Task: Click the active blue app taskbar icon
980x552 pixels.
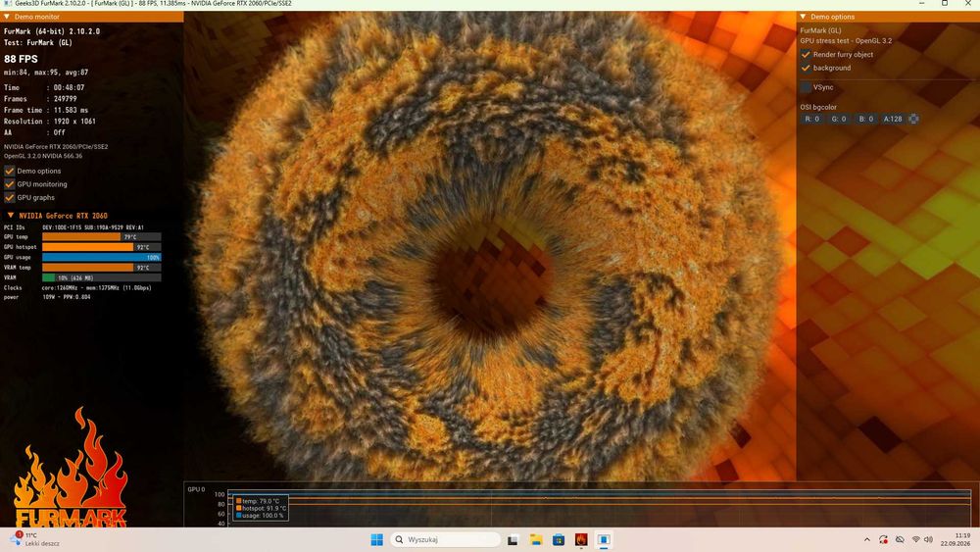Action: (x=604, y=539)
